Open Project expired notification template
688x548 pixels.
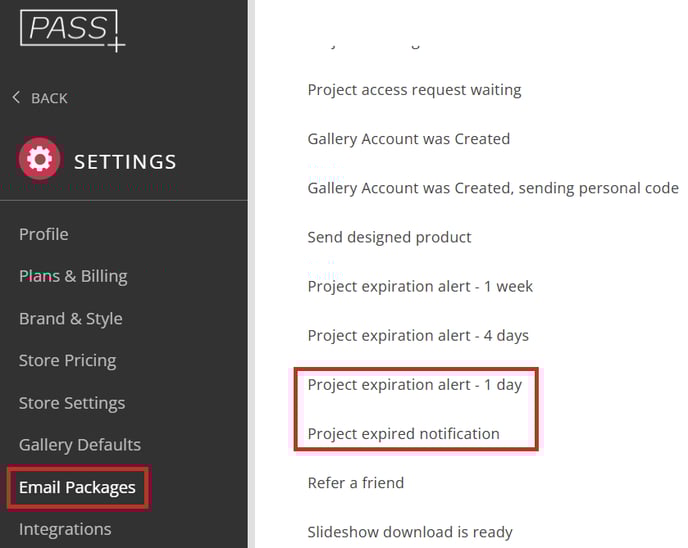click(x=403, y=434)
